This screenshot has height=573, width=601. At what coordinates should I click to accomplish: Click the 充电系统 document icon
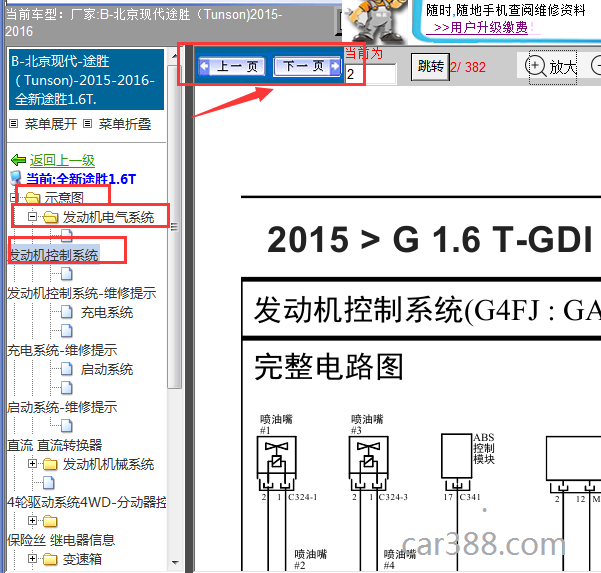pos(67,312)
